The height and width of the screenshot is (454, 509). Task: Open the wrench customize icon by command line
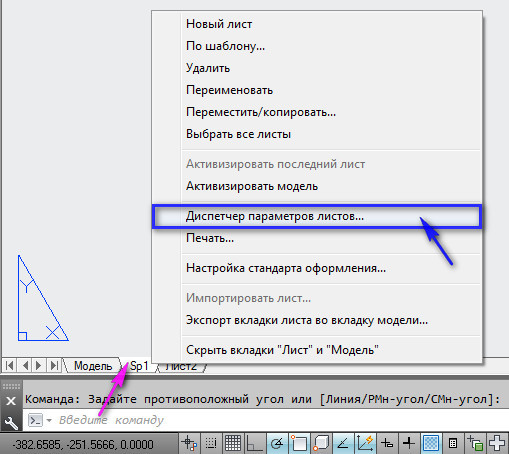[x=11, y=423]
